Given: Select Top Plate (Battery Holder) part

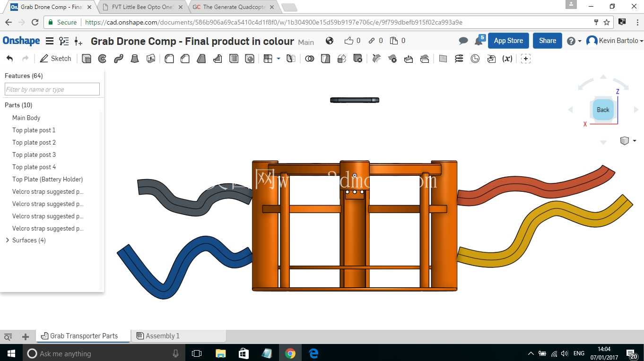Looking at the screenshot, I should (47, 179).
